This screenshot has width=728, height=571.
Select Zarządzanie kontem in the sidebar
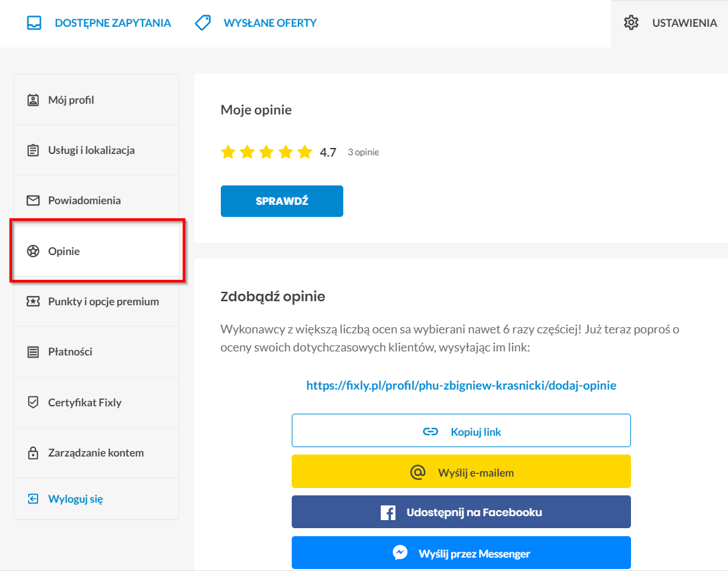[96, 453]
